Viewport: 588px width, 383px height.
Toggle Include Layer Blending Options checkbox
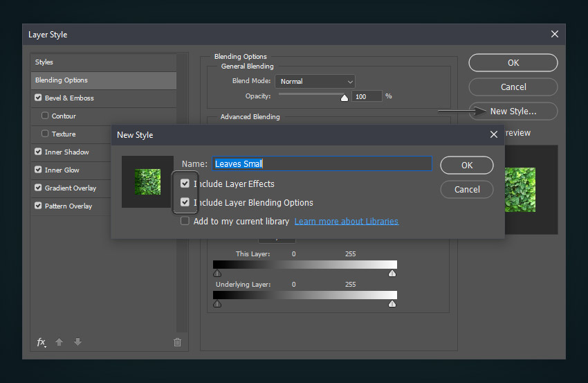click(185, 203)
